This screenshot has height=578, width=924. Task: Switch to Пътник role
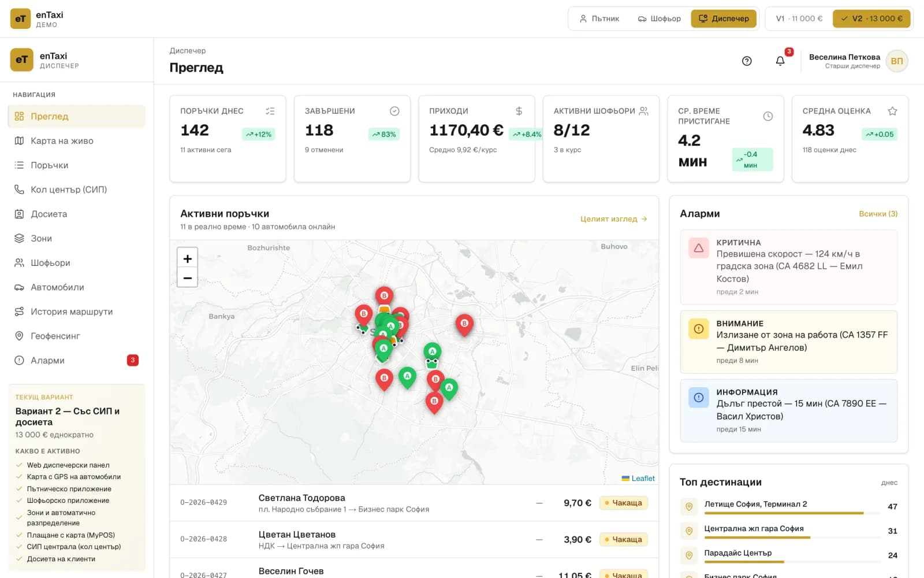(599, 18)
